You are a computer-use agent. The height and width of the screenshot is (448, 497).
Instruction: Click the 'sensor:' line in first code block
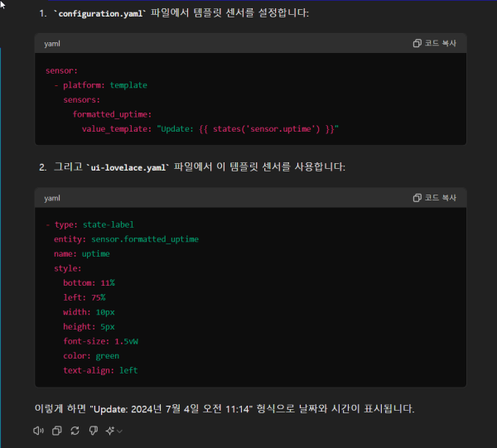click(61, 70)
